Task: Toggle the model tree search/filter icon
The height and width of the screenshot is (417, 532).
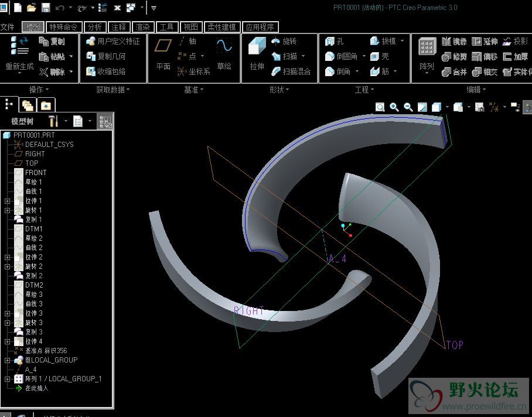Action: point(105,121)
